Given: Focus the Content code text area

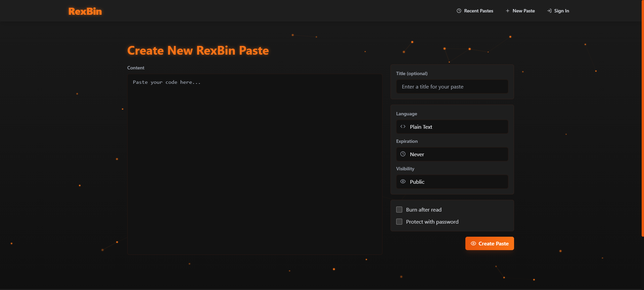Looking at the screenshot, I should pyautogui.click(x=255, y=164).
